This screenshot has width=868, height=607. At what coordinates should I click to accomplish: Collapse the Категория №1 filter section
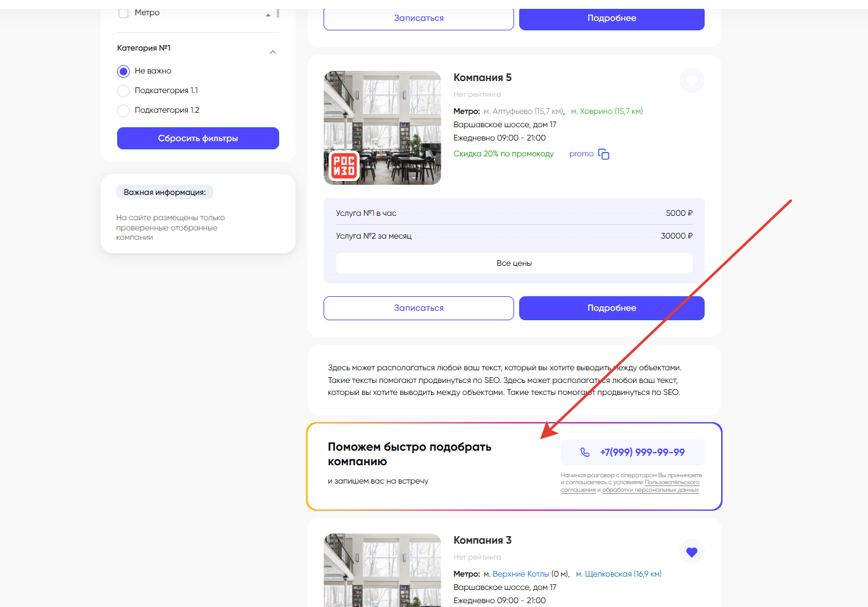273,52
